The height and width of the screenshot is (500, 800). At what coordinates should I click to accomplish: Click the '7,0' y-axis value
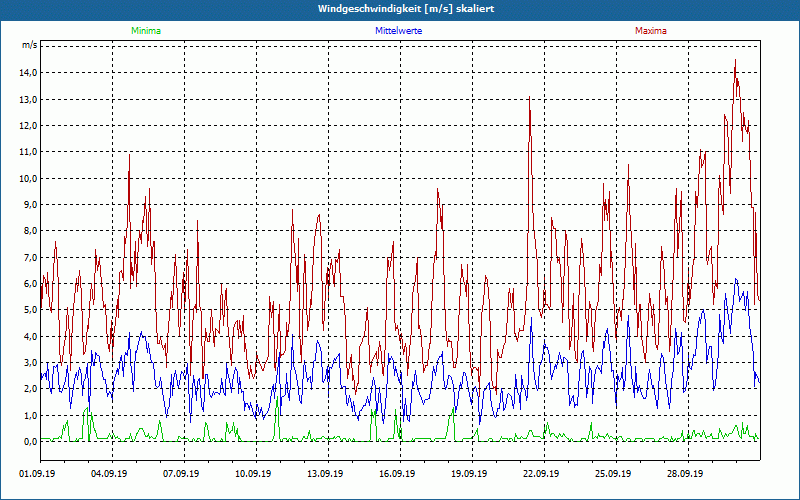31,258
